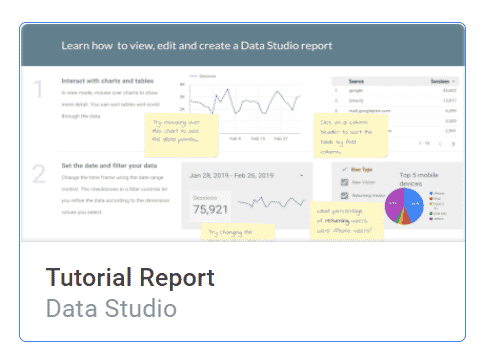Click the 75,921 Sessions scorecard
Viewport: 483px width, 364px height.
[210, 206]
